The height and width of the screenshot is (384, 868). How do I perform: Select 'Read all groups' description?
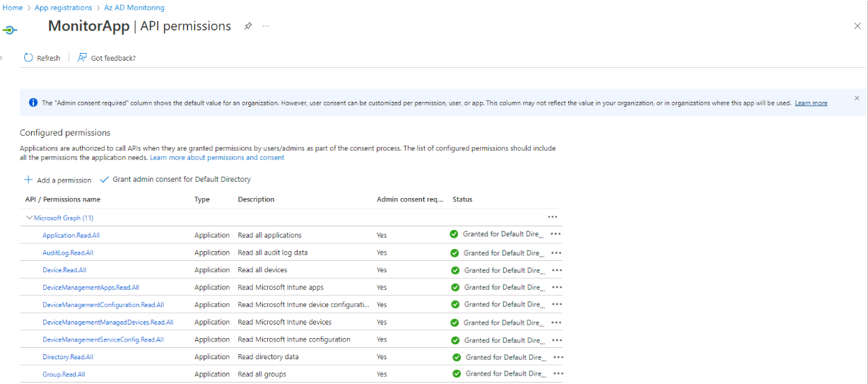262,374
